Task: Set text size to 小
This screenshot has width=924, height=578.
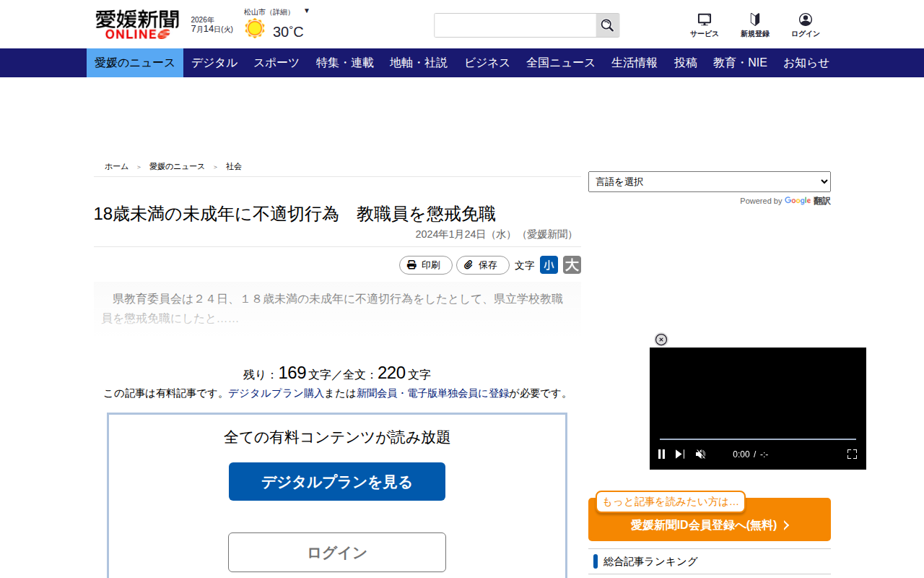Action: click(x=549, y=265)
